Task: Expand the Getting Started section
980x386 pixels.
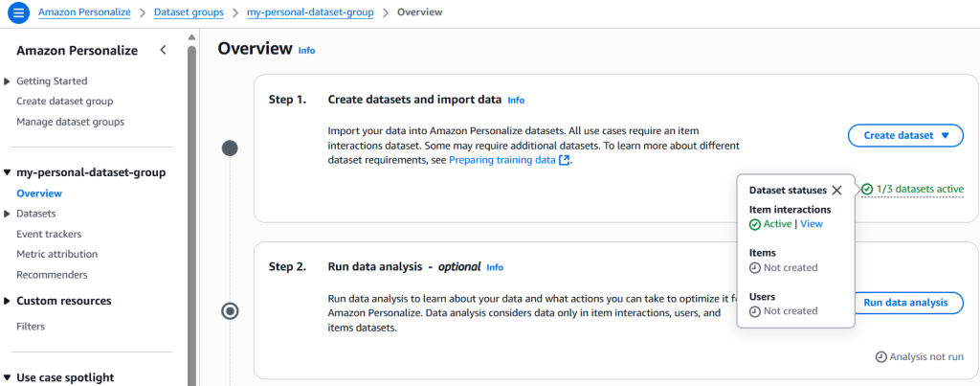Action: (7, 81)
